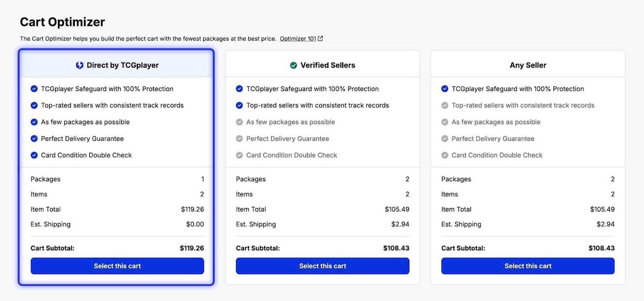Click blue check next to Card Condition Double Check
The image size is (644, 301).
click(x=34, y=155)
